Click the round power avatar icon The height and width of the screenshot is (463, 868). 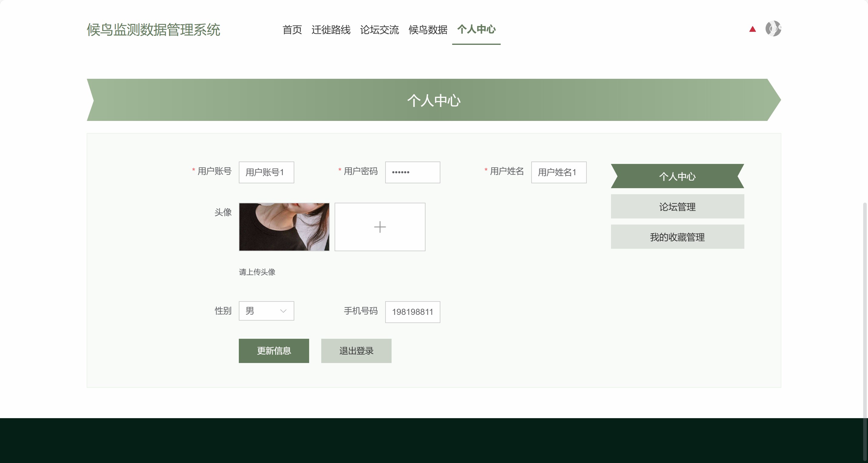[x=773, y=29]
